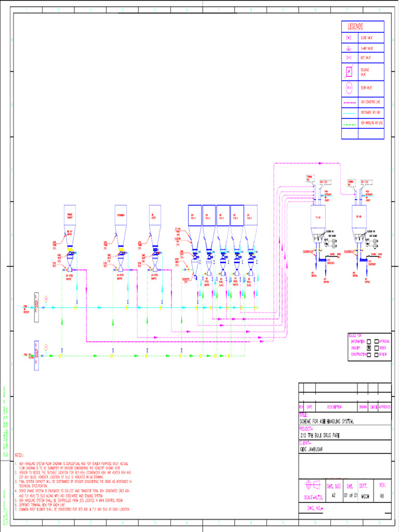Click the 'ISSUED FOR' heading
This screenshot has height=532, width=399.
355,336
